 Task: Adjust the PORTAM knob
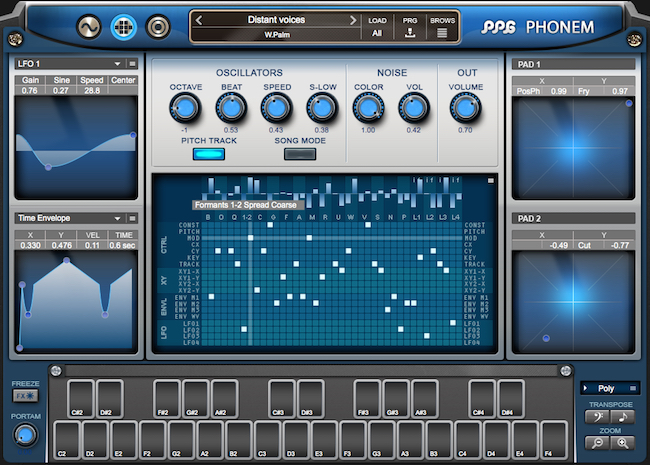click(25, 435)
